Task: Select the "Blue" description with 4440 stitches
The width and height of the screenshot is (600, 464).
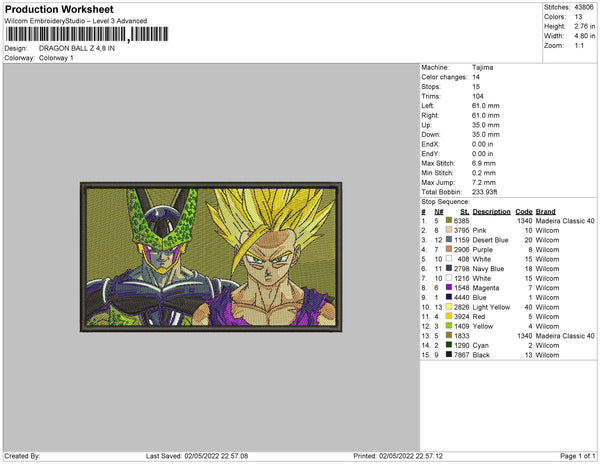Action: pyautogui.click(x=479, y=297)
